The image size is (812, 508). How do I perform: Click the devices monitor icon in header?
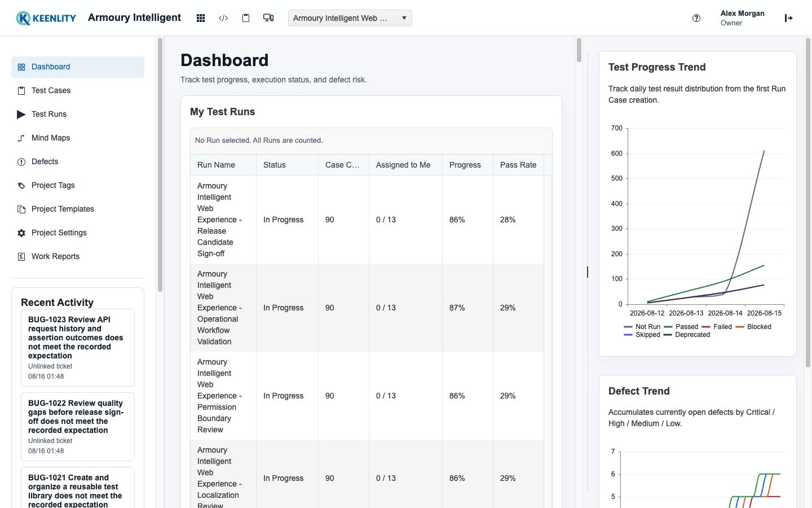click(268, 18)
